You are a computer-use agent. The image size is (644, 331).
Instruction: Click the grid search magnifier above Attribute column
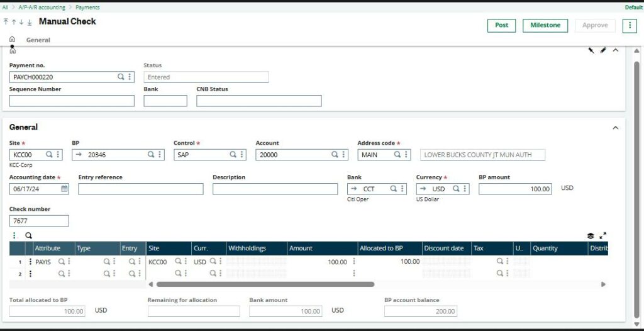pos(28,235)
